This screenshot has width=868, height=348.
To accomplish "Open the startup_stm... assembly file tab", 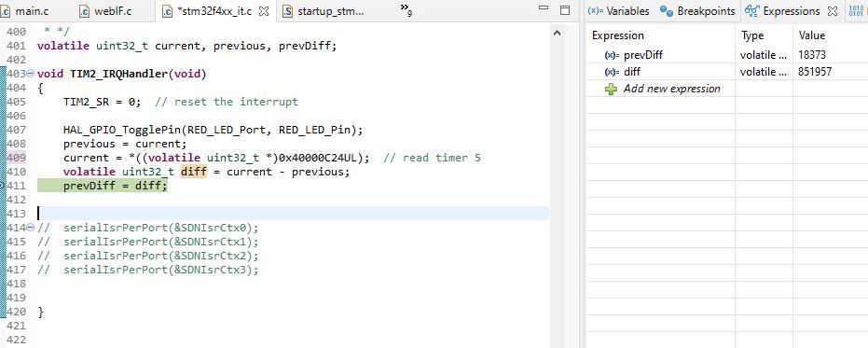I will pyautogui.click(x=324, y=11).
